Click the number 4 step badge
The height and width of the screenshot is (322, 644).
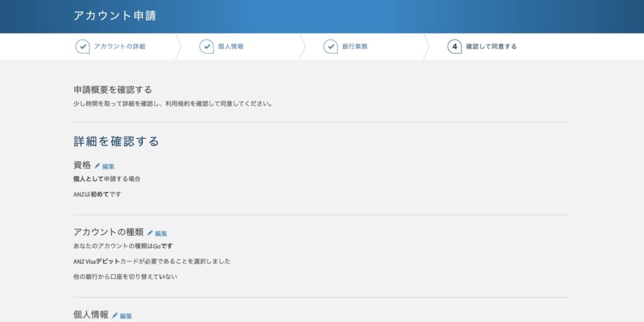pos(455,47)
